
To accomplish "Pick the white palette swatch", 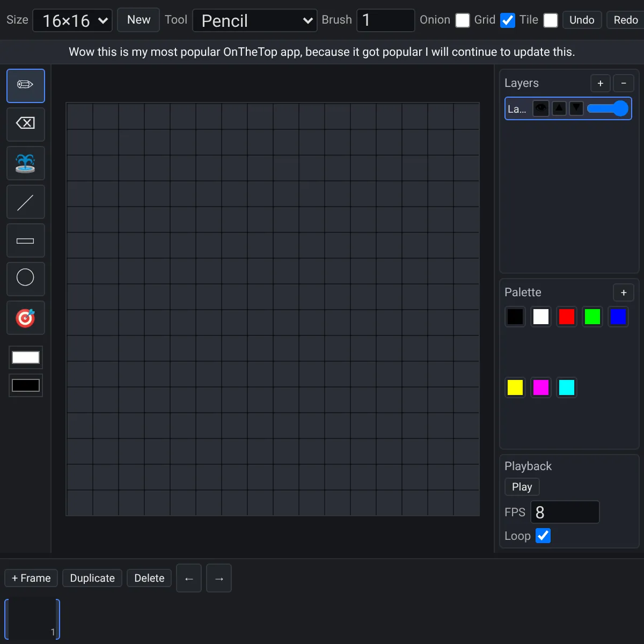I will [x=541, y=317].
